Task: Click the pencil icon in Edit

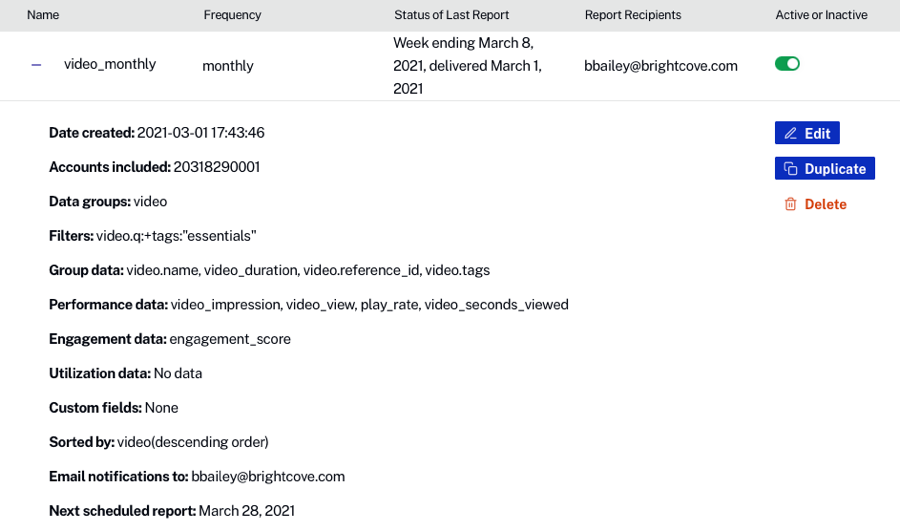Action: coord(791,133)
